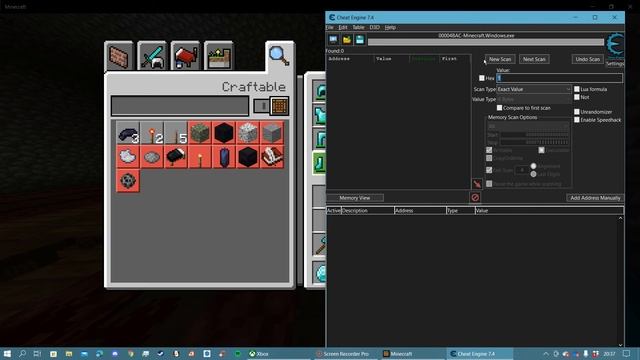
Task: Enable Speedhack checkbox
Action: tap(577, 120)
